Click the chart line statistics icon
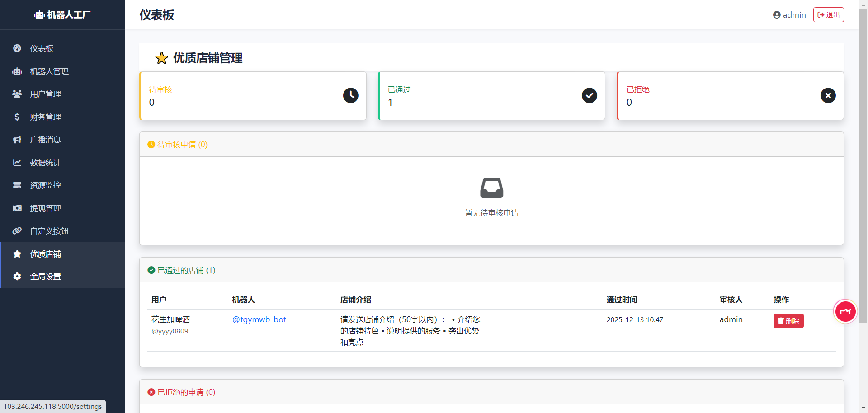Viewport: 868px width, 413px height. click(17, 163)
